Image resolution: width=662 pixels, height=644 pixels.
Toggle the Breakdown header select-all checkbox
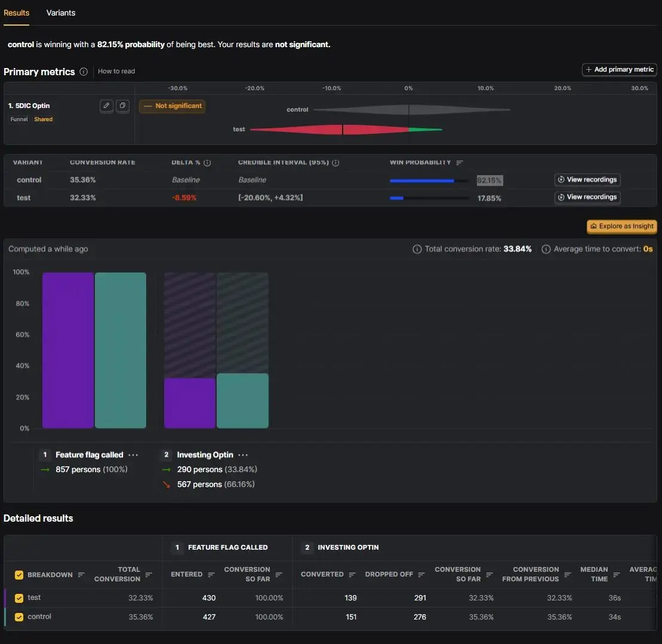[x=19, y=574]
